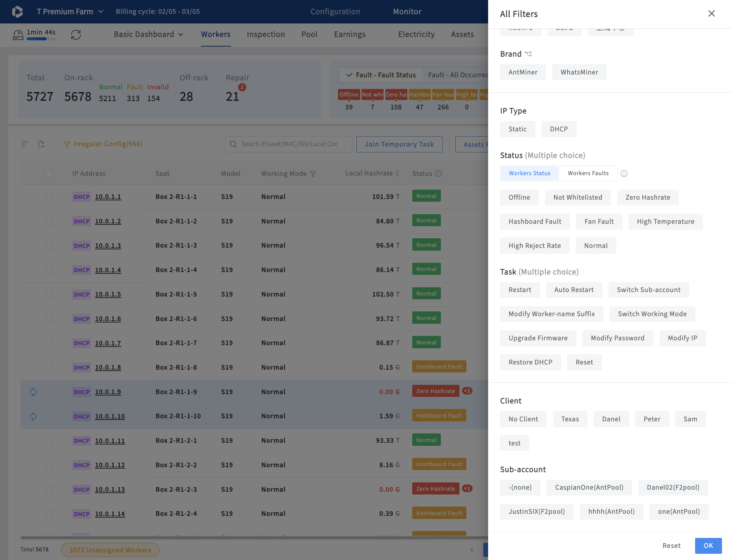This screenshot has height=560, width=732.
Task: Open the Inspection tab
Action: click(x=266, y=34)
